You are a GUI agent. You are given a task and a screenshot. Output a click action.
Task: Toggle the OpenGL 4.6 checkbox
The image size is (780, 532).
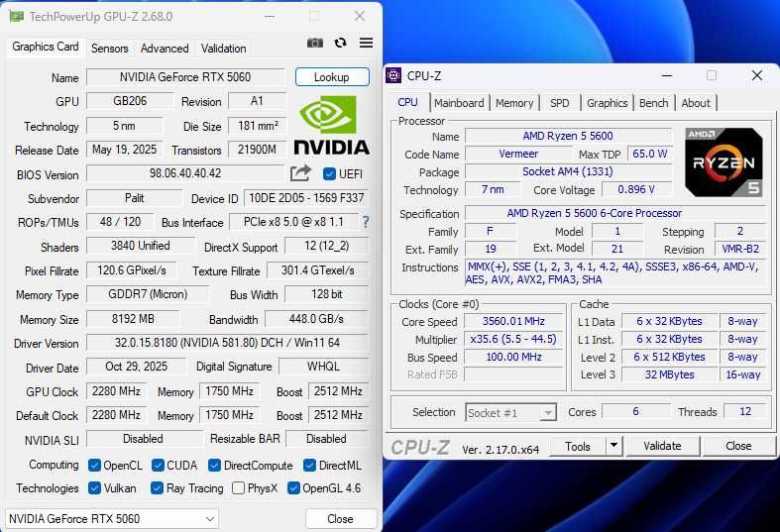coord(293,488)
